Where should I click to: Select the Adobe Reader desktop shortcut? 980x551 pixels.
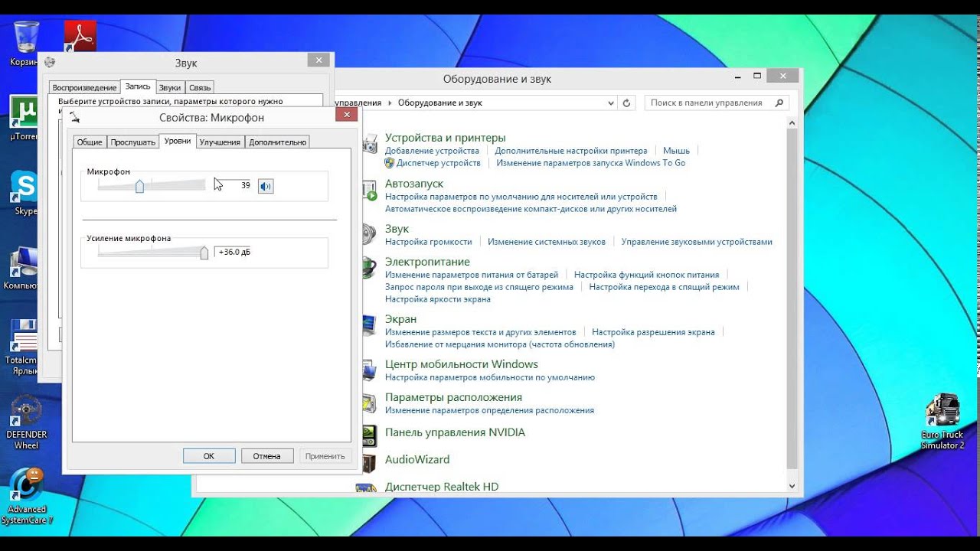pos(79,36)
